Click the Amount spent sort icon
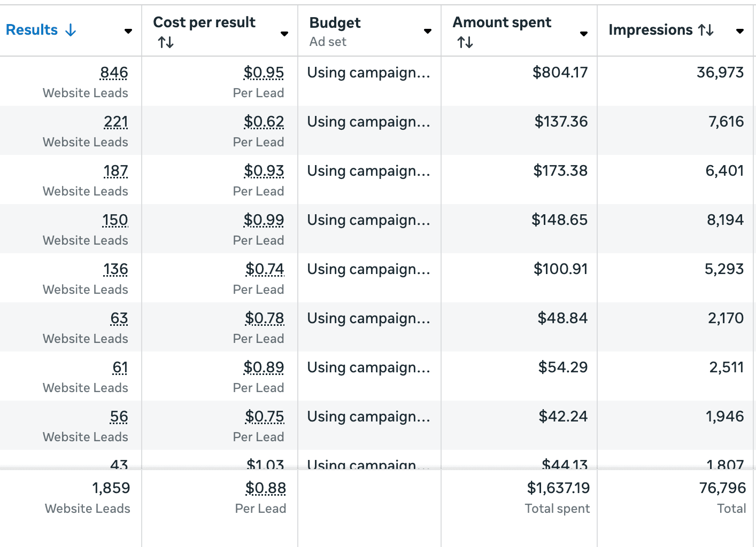This screenshot has width=756, height=547. click(x=465, y=42)
